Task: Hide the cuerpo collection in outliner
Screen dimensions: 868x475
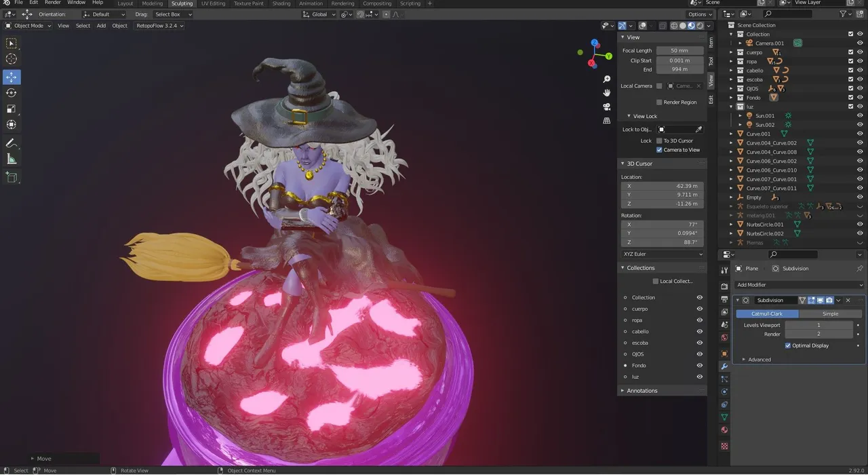Action: point(860,52)
